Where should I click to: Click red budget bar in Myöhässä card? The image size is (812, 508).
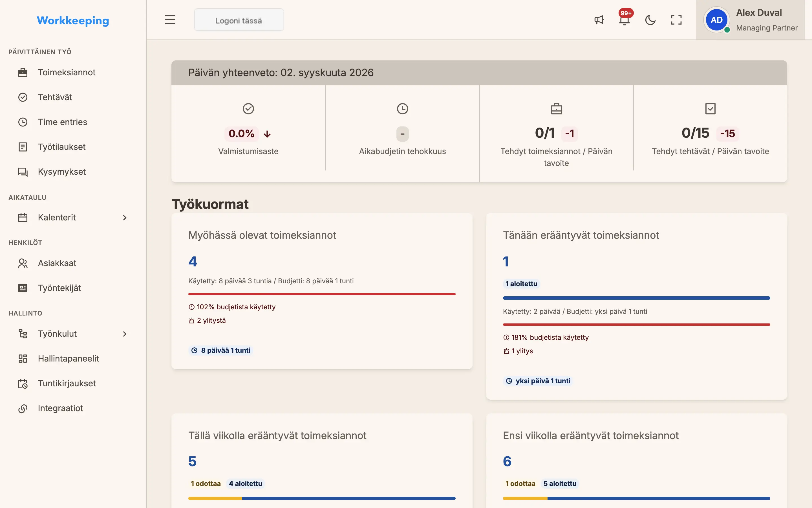coord(322,294)
